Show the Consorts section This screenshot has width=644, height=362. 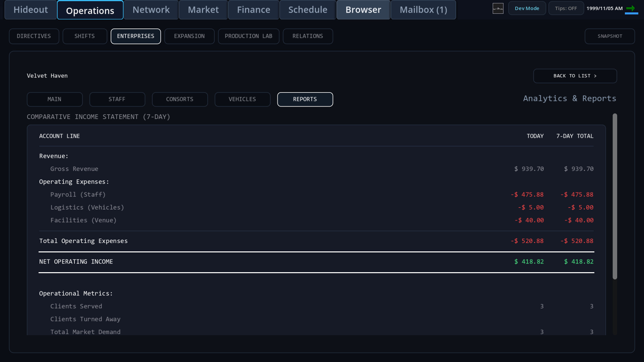180,100
